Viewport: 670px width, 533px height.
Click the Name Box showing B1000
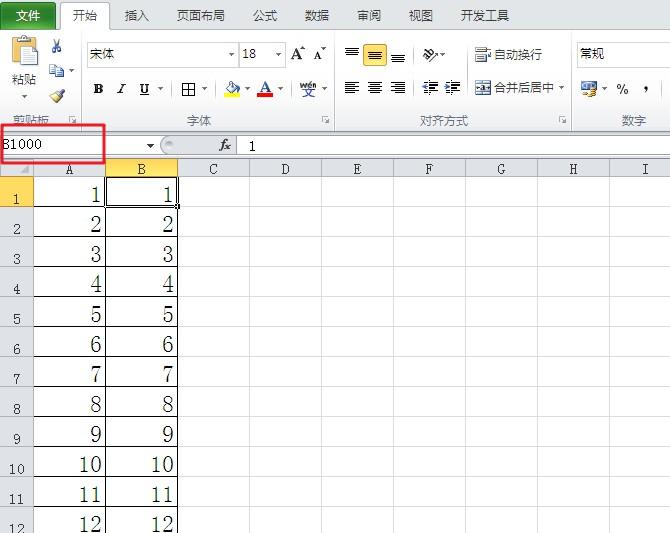(x=73, y=145)
